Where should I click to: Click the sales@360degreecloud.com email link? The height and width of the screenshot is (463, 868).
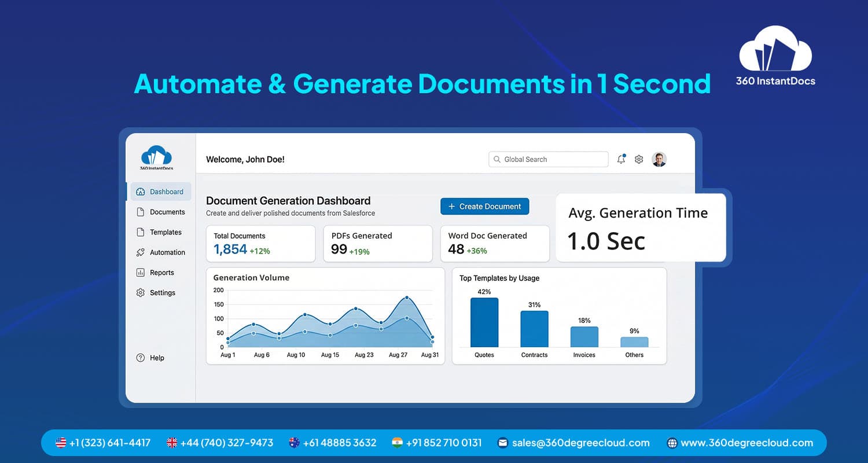pos(581,443)
